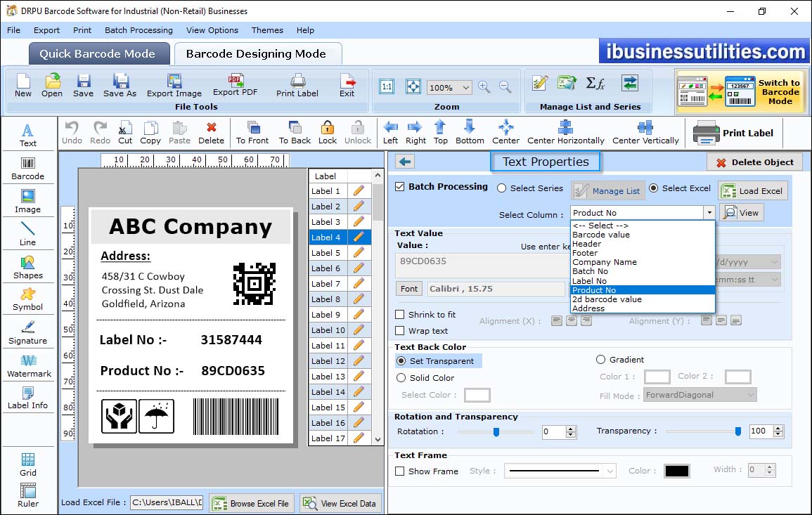Select the Watermark tool in sidebar

[x=29, y=366]
